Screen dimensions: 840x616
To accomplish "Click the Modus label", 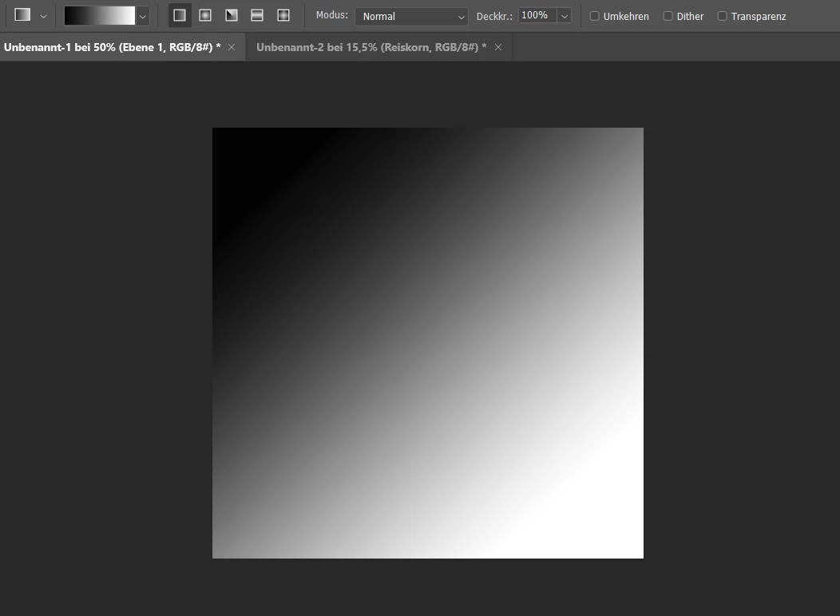I will tap(331, 15).
